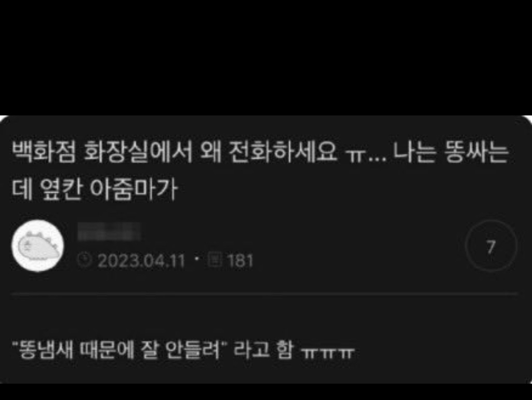This screenshot has height=400, width=532.
Task: Click the dot separator between date and views
Action: [x=196, y=259]
